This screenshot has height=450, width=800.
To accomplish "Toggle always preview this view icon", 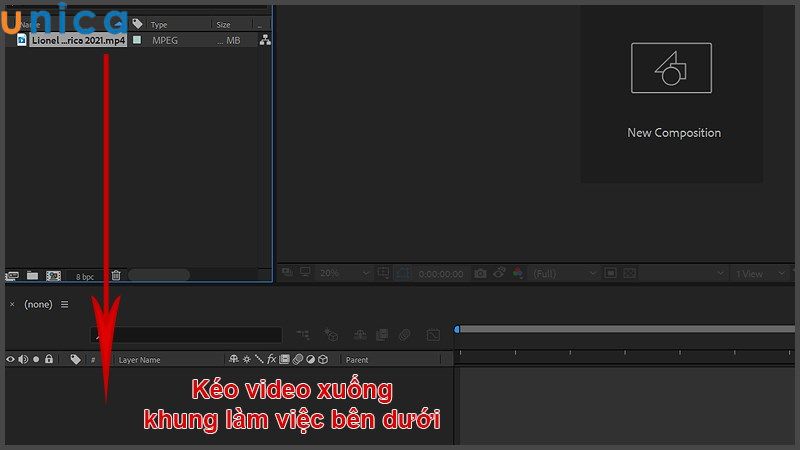I will pyautogui.click(x=288, y=272).
